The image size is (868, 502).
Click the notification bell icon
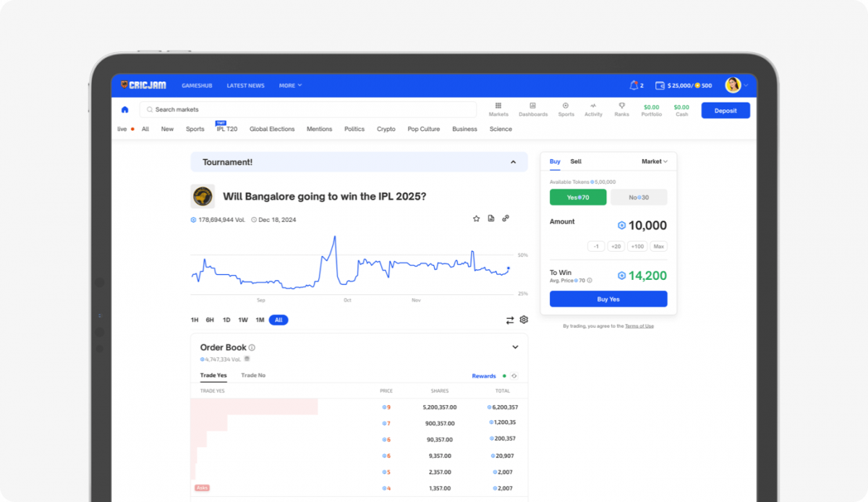(x=634, y=85)
